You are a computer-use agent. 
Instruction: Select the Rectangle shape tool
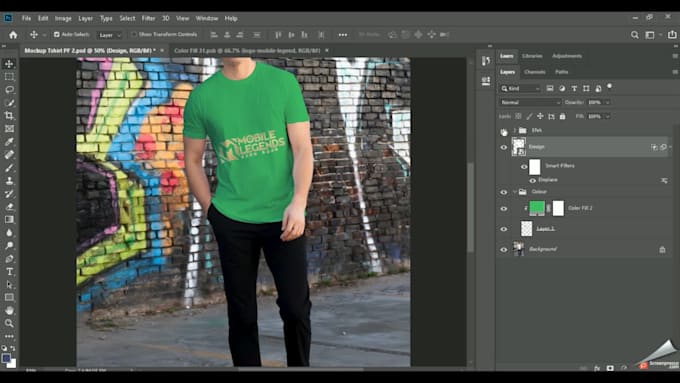click(x=9, y=298)
